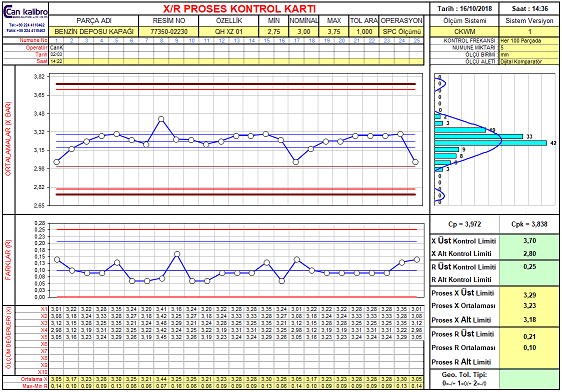Select the Proses R Ortalaması label

(x=463, y=348)
